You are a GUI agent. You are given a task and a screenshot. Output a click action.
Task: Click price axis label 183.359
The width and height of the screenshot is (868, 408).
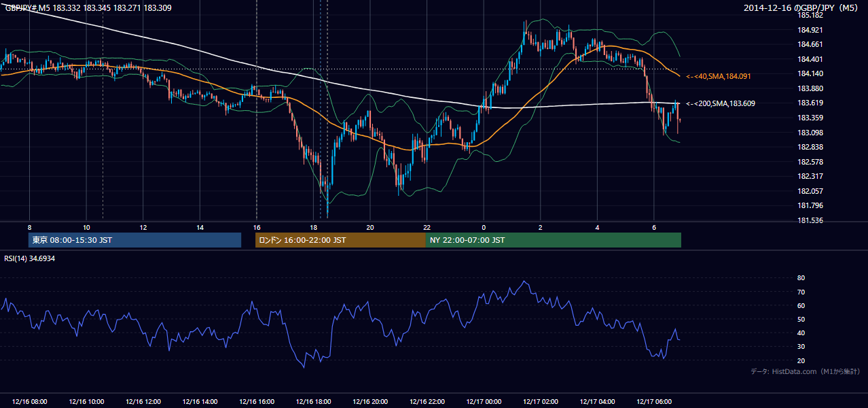coord(810,118)
